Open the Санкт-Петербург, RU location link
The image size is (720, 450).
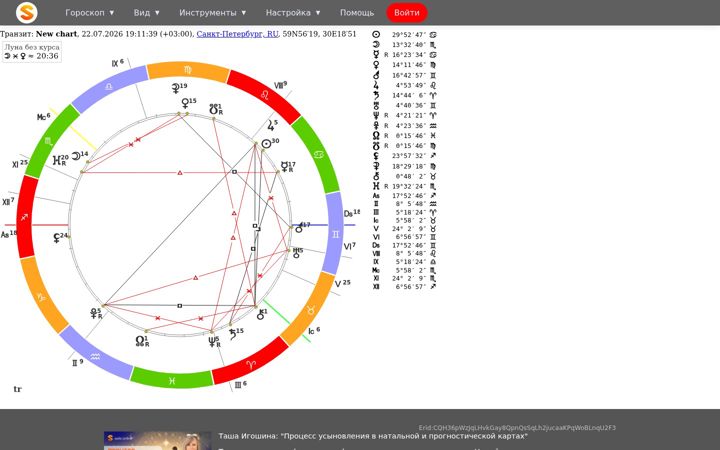click(237, 34)
